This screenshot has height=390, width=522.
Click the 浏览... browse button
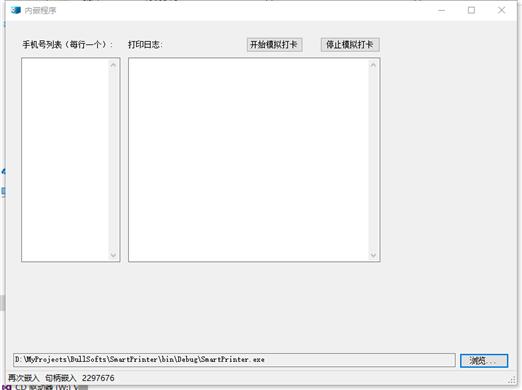[x=484, y=360]
